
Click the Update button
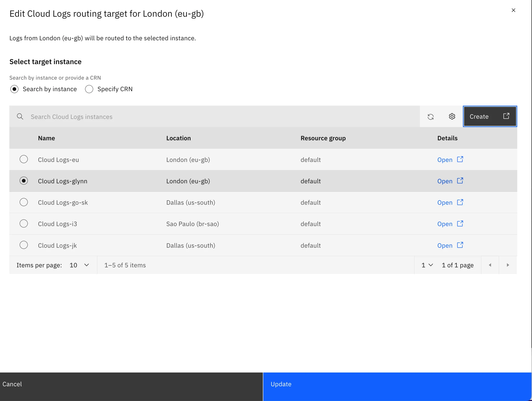click(x=397, y=387)
